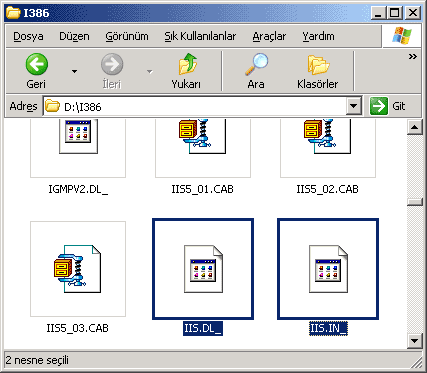Click the folder icon in the address bar

[52, 106]
